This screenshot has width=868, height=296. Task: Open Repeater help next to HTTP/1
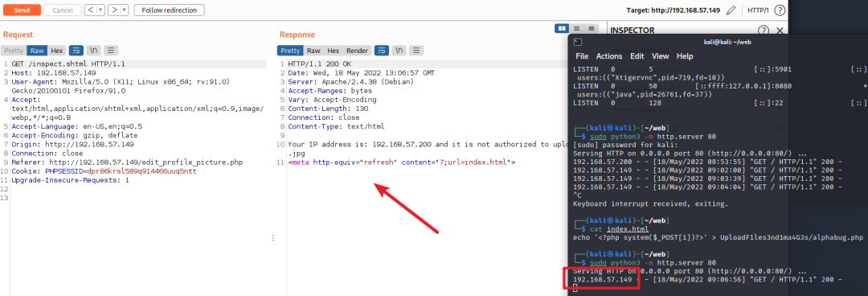[x=780, y=10]
